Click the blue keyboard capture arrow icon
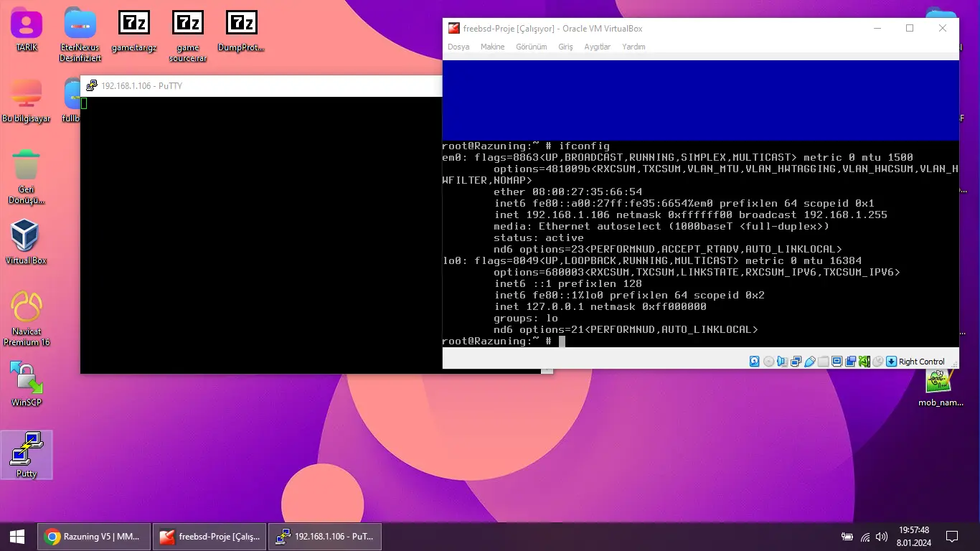This screenshot has width=980, height=551. pos(891,362)
